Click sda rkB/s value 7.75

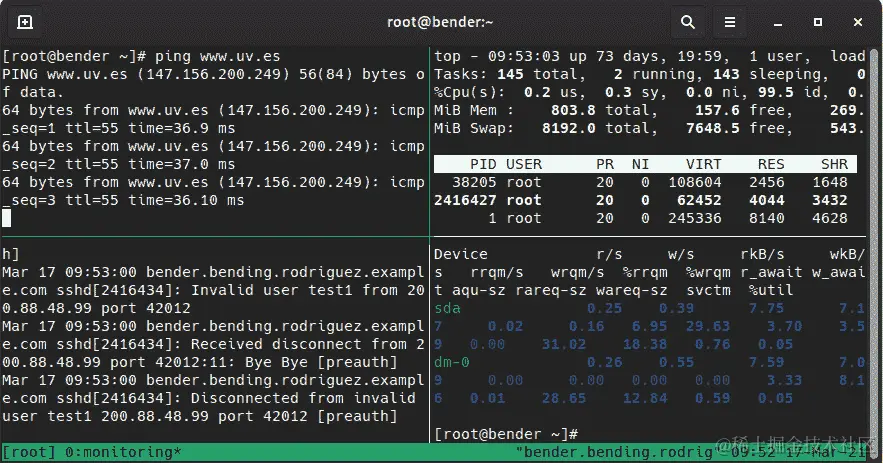(x=766, y=309)
